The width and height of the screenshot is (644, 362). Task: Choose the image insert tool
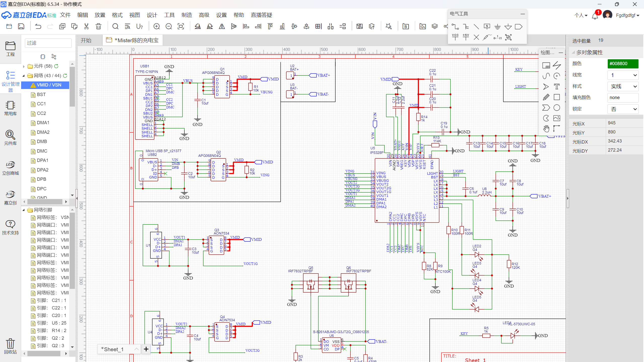click(557, 118)
